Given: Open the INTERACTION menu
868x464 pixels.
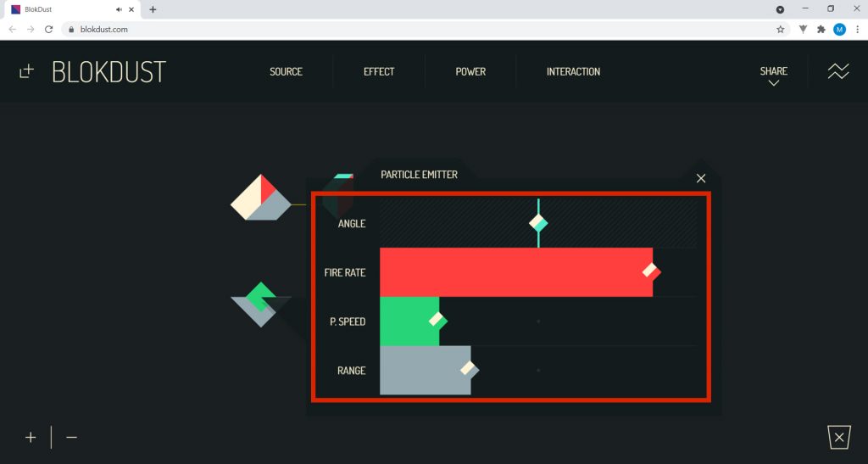Looking at the screenshot, I should (x=574, y=71).
